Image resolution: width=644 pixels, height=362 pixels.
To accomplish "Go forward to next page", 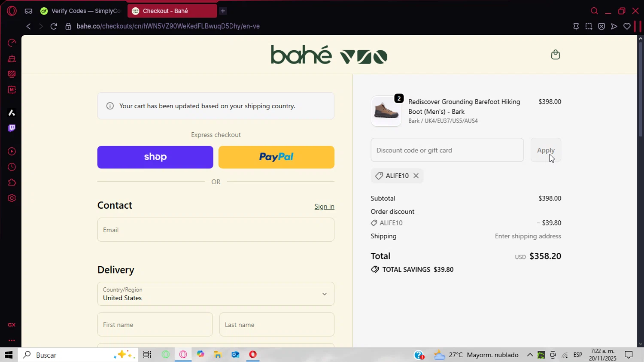I will 41,26.
